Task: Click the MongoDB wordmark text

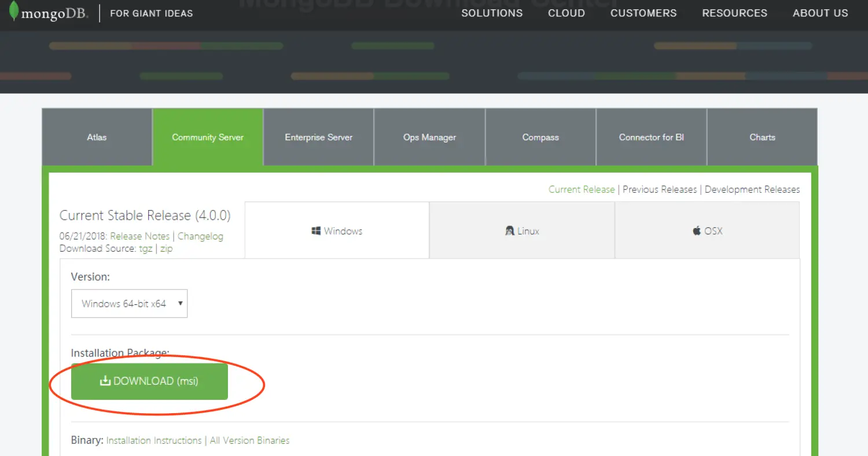Action: coord(55,13)
